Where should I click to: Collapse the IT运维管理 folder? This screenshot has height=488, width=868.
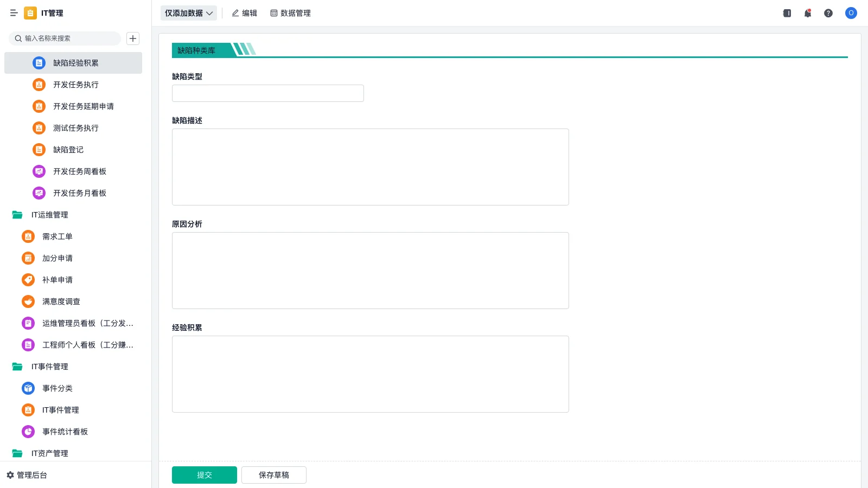pyautogui.click(x=17, y=215)
